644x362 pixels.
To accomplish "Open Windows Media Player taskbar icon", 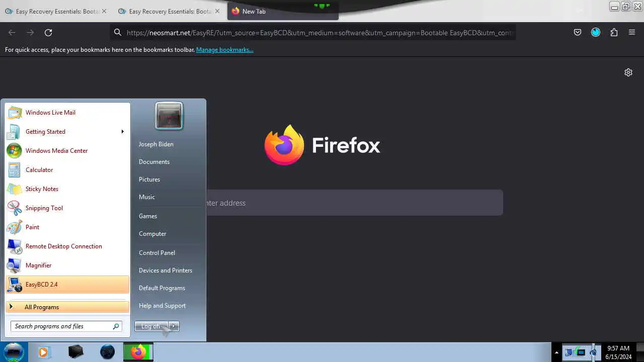I will (x=44, y=352).
